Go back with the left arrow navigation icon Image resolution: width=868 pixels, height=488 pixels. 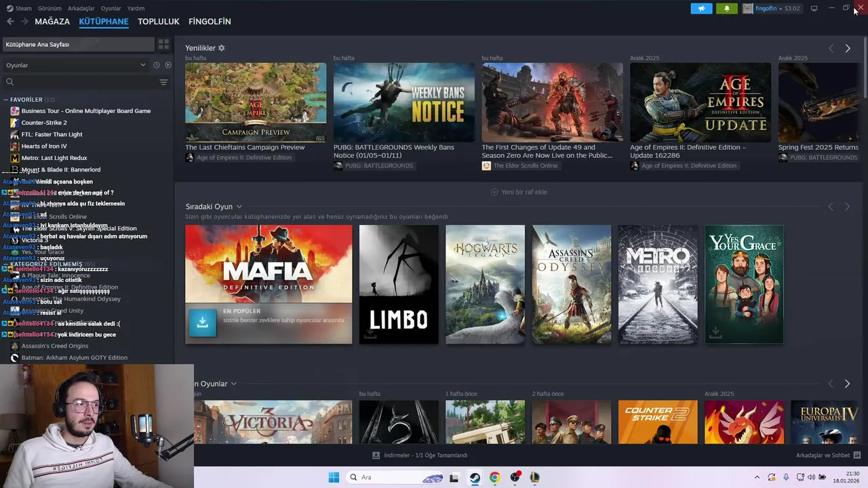click(x=10, y=22)
